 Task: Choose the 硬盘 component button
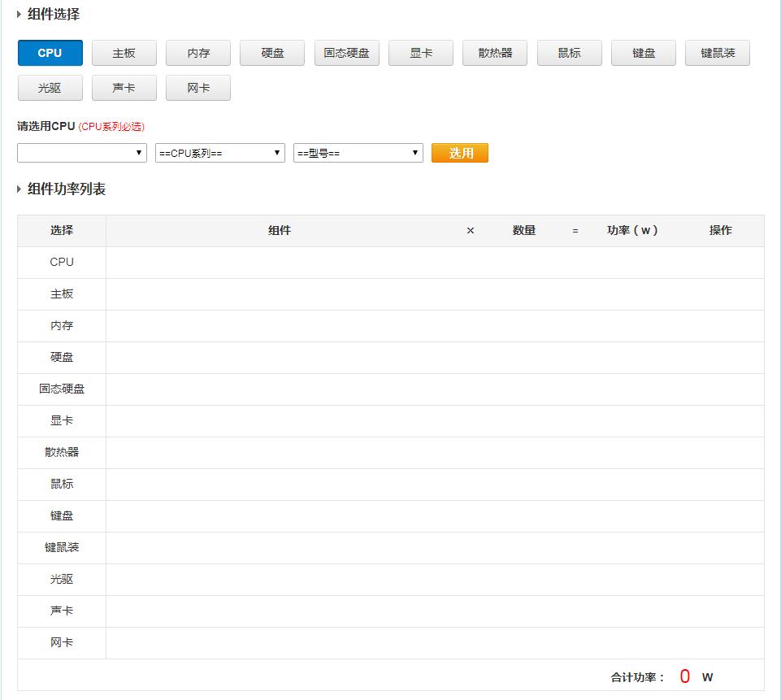click(271, 52)
